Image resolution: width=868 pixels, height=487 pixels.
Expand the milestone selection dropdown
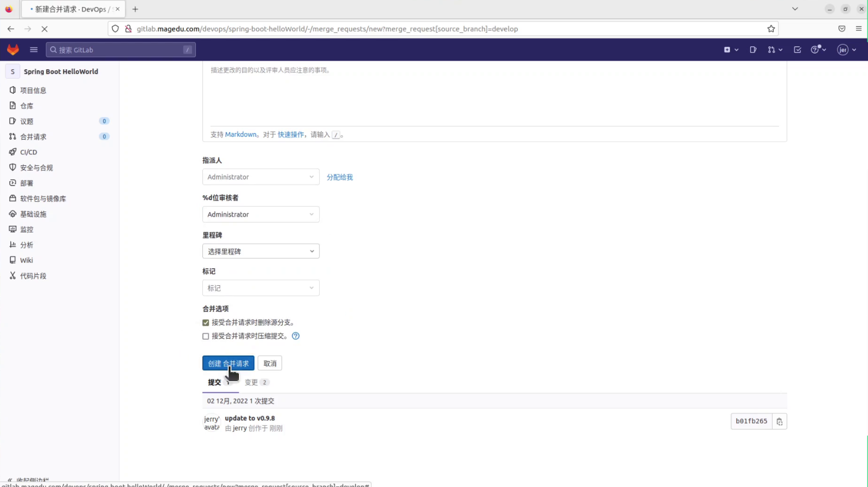pos(261,251)
